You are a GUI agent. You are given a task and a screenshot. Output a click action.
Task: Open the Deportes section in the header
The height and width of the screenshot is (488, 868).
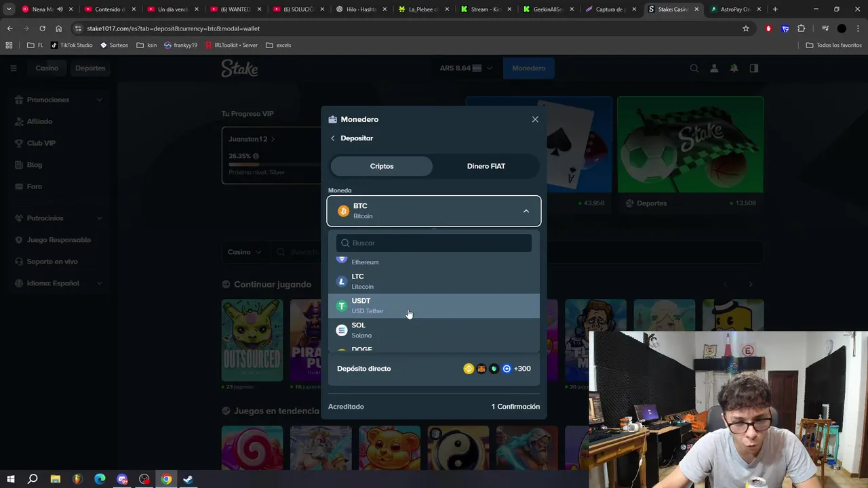[90, 68]
